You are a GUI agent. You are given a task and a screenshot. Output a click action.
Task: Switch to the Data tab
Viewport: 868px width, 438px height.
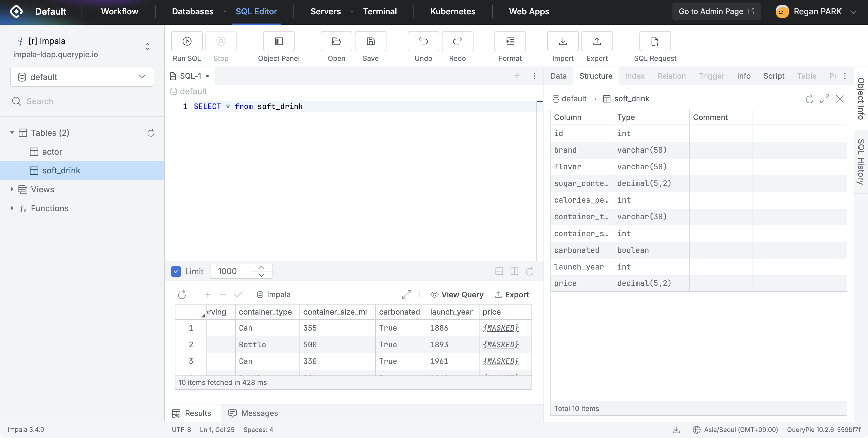click(x=558, y=76)
